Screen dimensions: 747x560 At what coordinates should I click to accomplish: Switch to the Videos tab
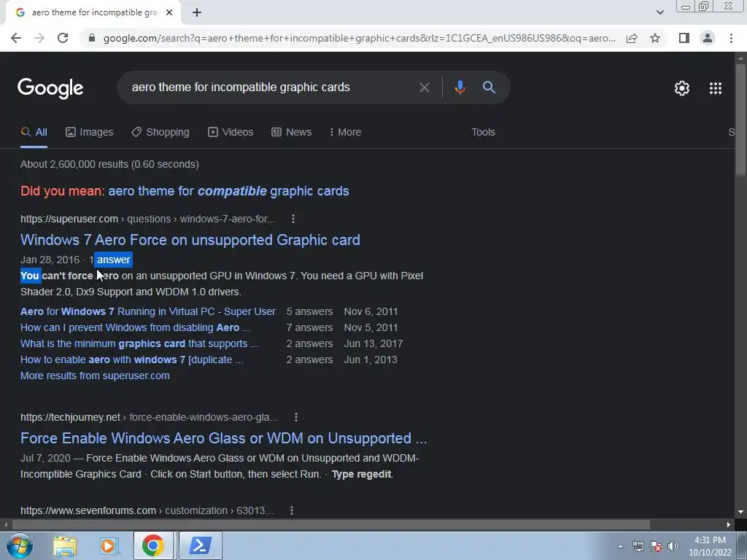point(231,133)
